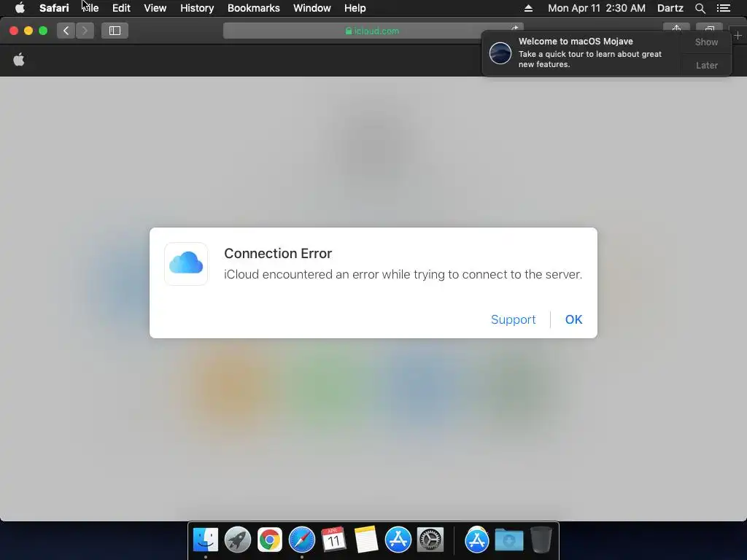
Task: Toggle the Safari sidebar button
Action: pos(115,31)
